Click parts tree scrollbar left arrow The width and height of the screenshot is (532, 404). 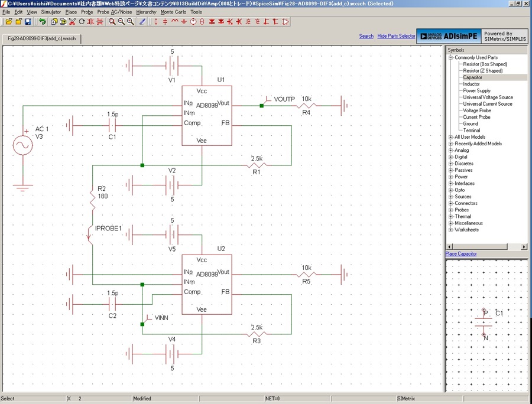point(449,247)
